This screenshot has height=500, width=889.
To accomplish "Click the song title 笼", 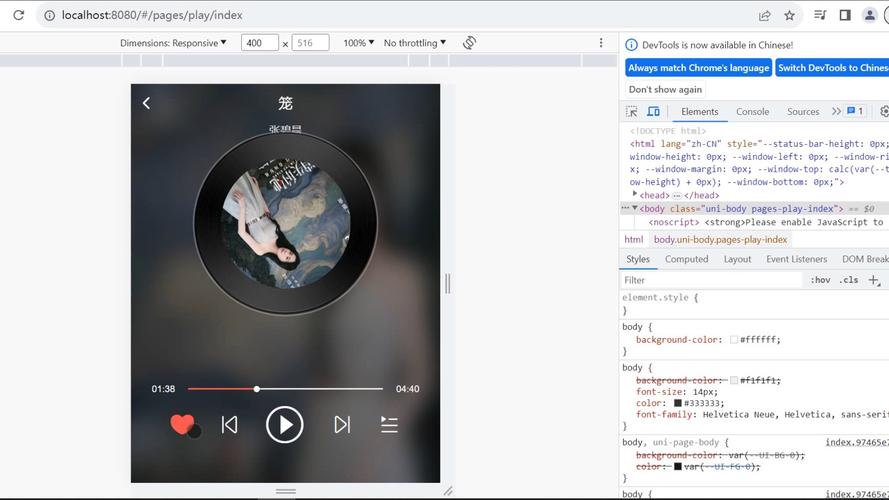I will tap(285, 103).
